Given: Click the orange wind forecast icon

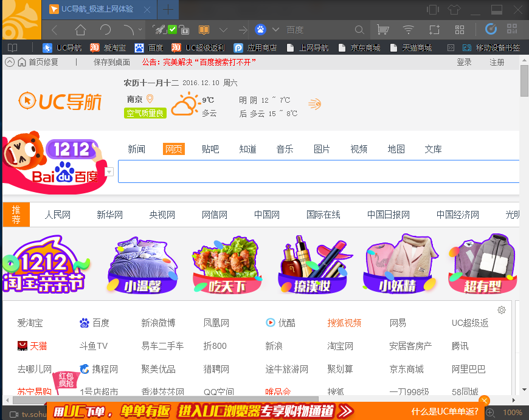Looking at the screenshot, I should click(x=315, y=104).
